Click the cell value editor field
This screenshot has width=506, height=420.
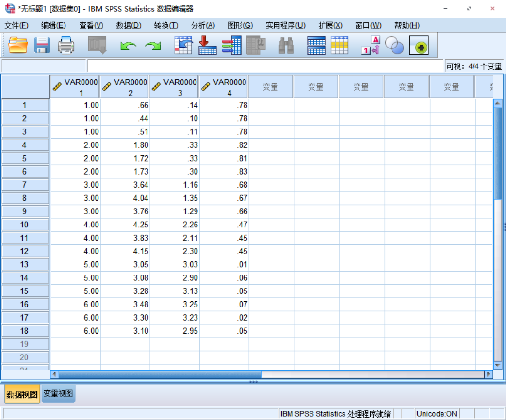(265, 66)
